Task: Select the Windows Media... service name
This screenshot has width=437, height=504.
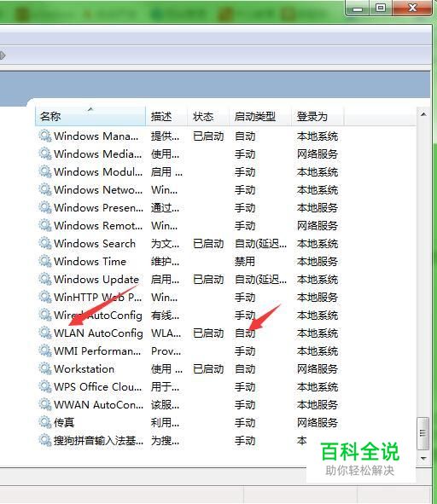Action: [x=98, y=154]
